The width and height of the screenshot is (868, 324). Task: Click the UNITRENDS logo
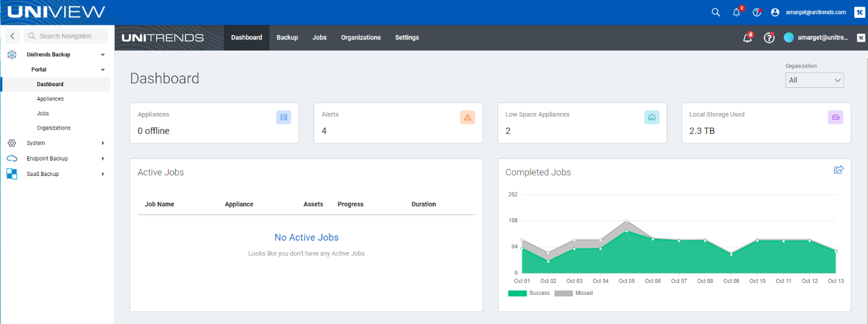163,37
